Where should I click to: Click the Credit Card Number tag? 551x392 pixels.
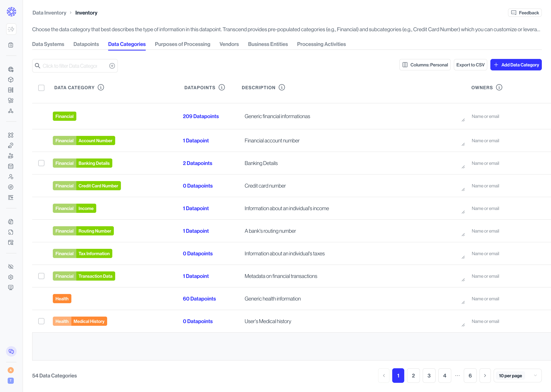(x=98, y=186)
